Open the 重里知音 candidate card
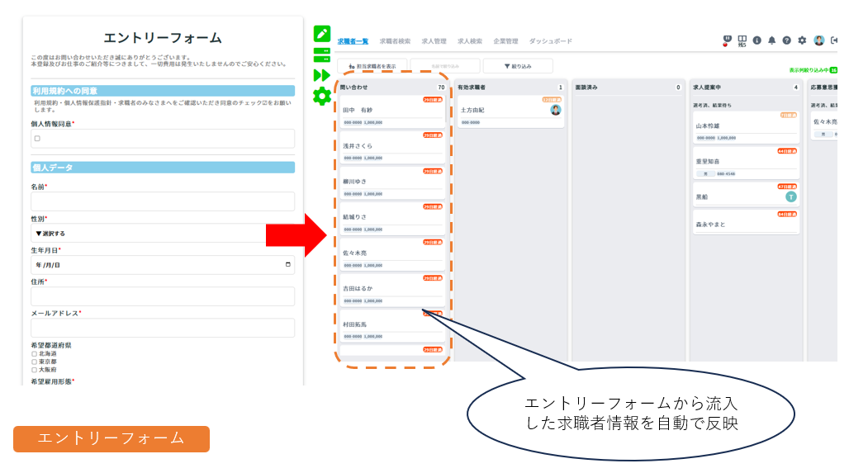This screenshot has height=473, width=868. pos(746,163)
